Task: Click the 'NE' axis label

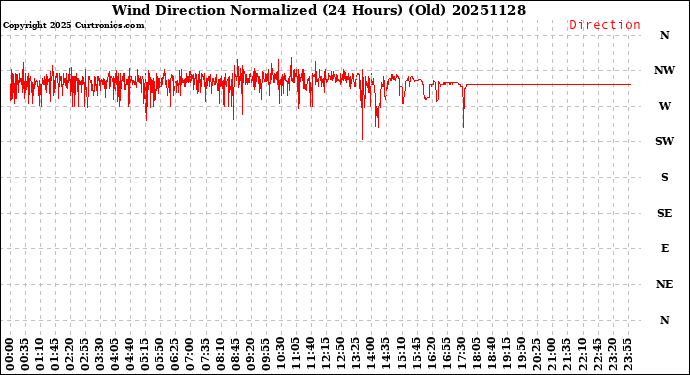Action: 664,284
